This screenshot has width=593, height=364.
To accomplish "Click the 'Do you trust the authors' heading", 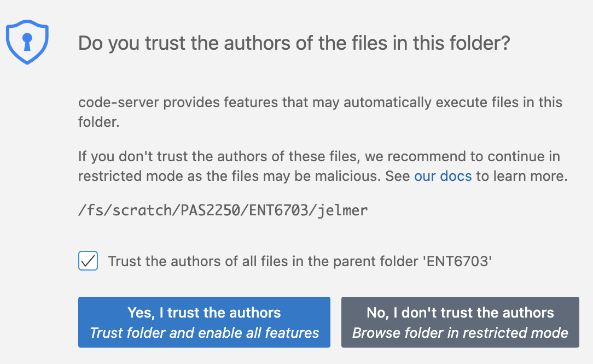I will [x=294, y=43].
